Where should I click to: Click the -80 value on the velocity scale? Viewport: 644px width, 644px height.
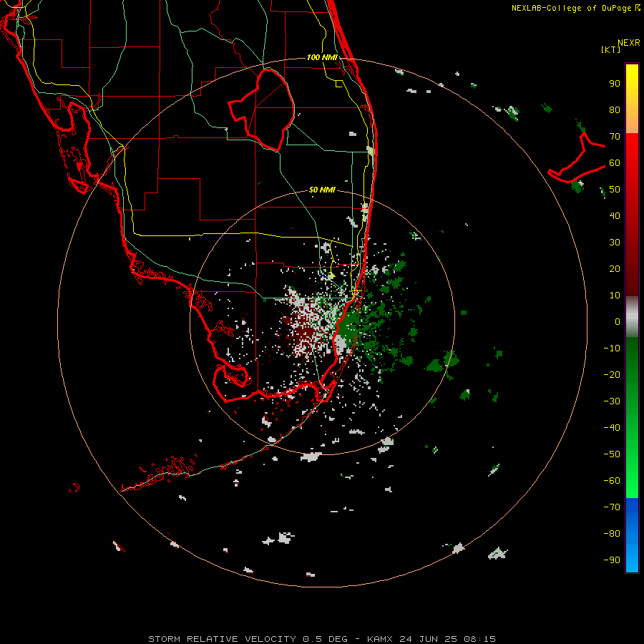tap(612, 534)
